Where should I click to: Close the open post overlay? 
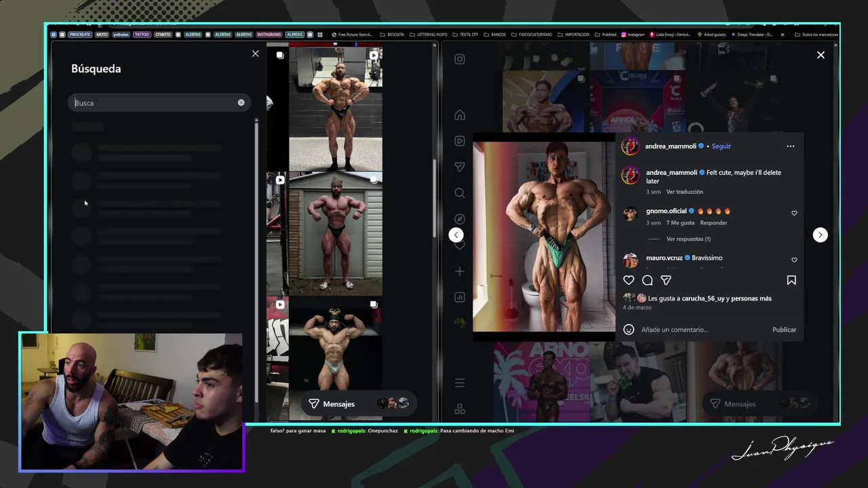pos(821,55)
